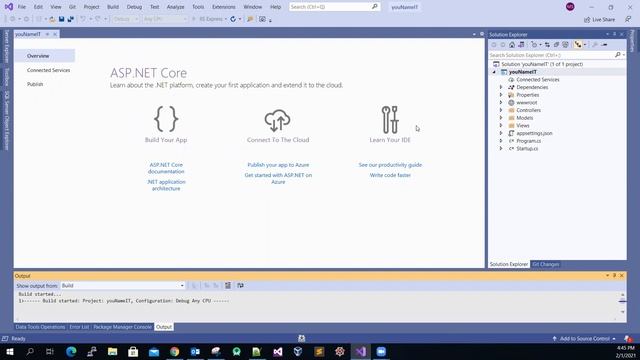Click the Connect To The Cloud icon
The width and height of the screenshot is (640, 360).
278,120
